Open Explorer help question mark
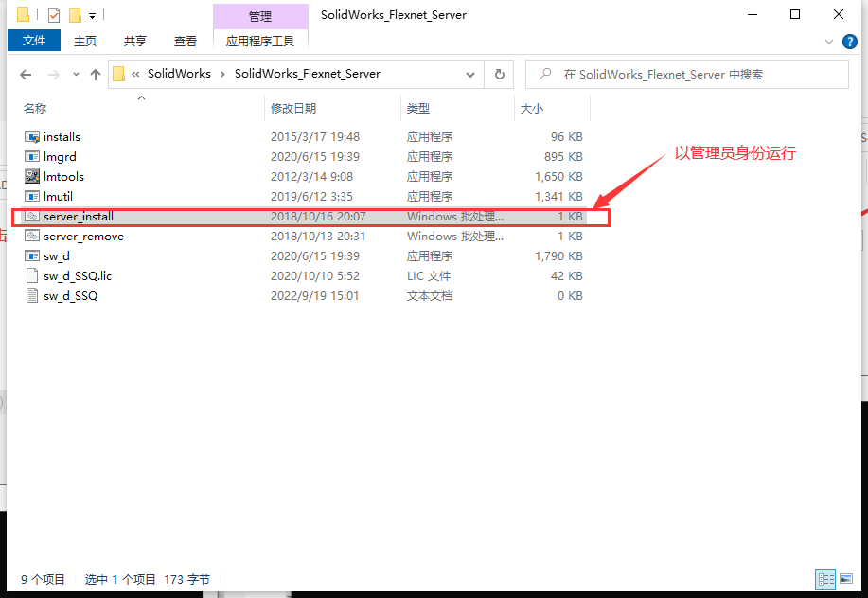The height and width of the screenshot is (598, 868). click(849, 42)
